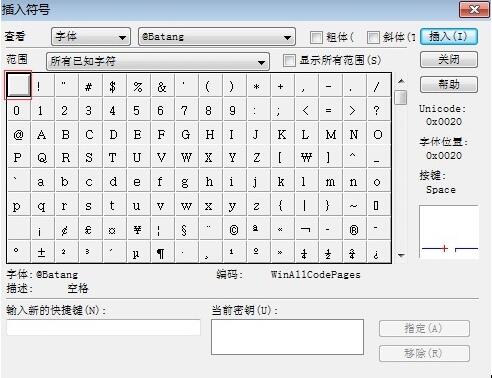Viewport: 492px width, 378px height.
Task: Select the copyright © symbol cell
Action: [234, 229]
